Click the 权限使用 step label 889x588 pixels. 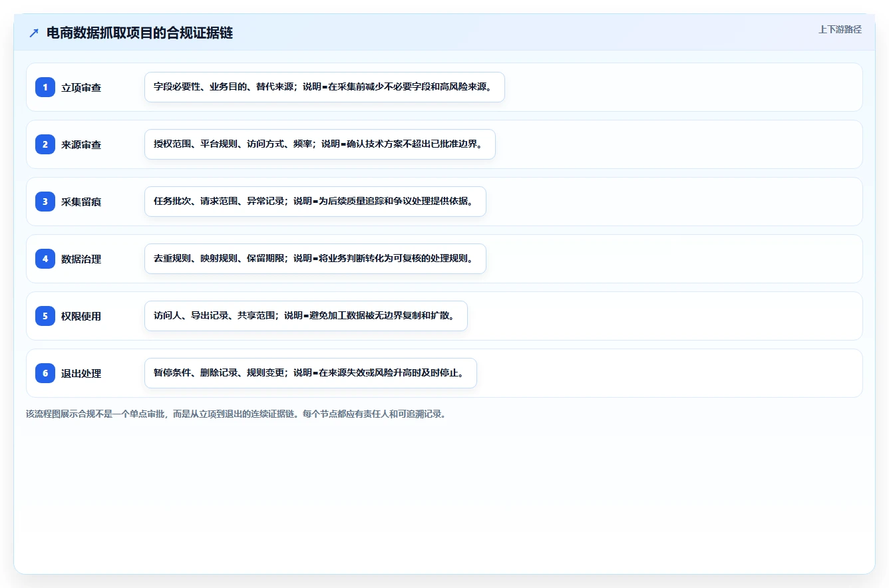pyautogui.click(x=81, y=317)
